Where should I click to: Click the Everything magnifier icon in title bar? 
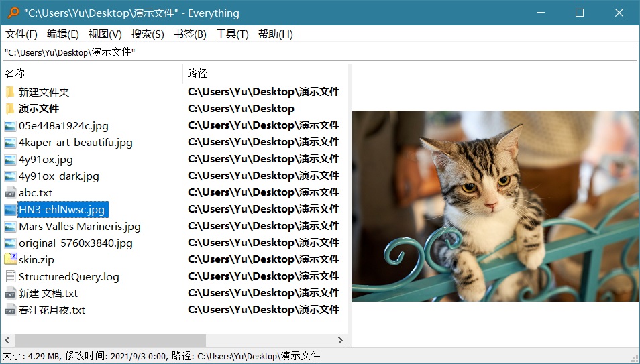[13, 13]
